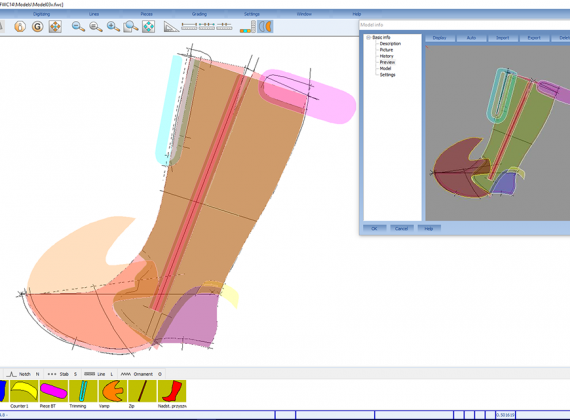Toggle the orange crescent shapes icon
The width and height of the screenshot is (570, 420).
(265, 27)
